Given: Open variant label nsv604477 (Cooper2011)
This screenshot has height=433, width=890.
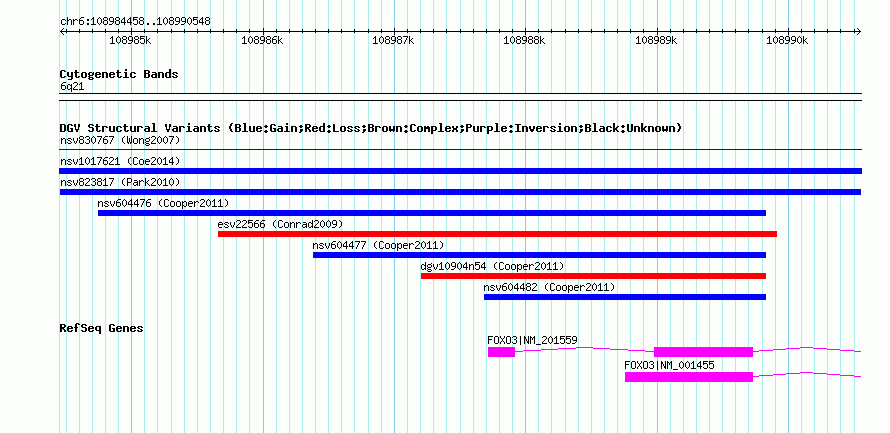Looking at the screenshot, I should point(378,245).
